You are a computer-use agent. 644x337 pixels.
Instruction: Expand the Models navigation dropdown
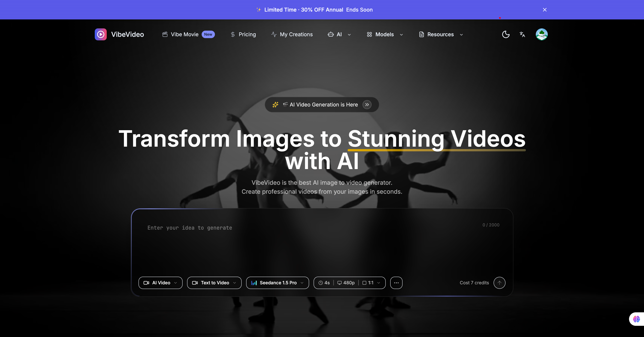(x=384, y=35)
